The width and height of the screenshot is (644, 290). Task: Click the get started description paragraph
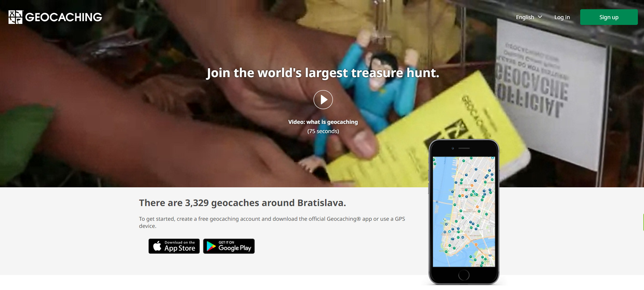(272, 222)
